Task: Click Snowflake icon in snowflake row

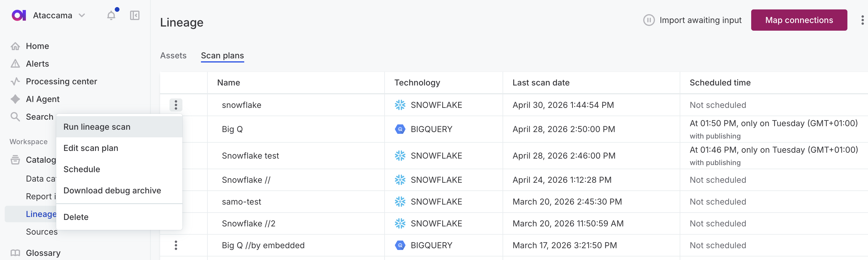Action: 400,105
